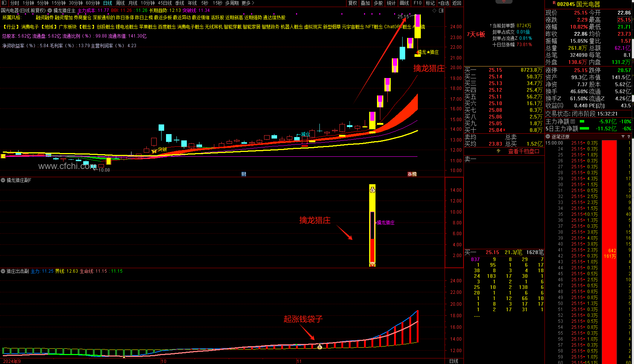The width and height of the screenshot is (634, 364).
Task: Click the 标记 mark button
Action: [x=430, y=3]
